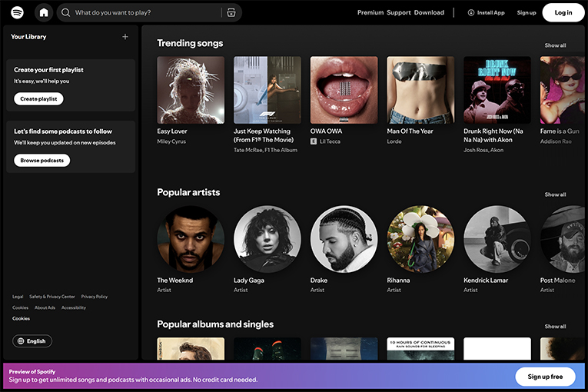Image resolution: width=588 pixels, height=392 pixels.
Task: Click the 'Kendrick Lamar' name text
Action: (x=486, y=281)
